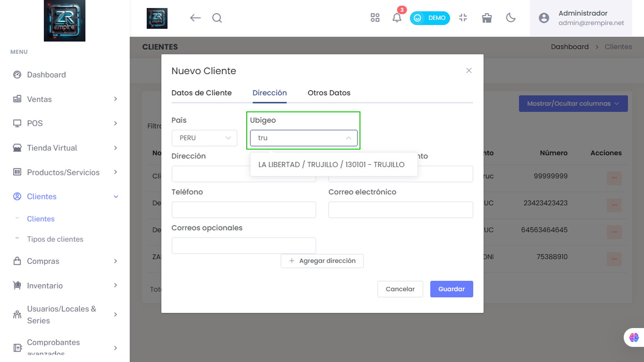The image size is (644, 362).
Task: Click the Guardar button
Action: point(452,289)
